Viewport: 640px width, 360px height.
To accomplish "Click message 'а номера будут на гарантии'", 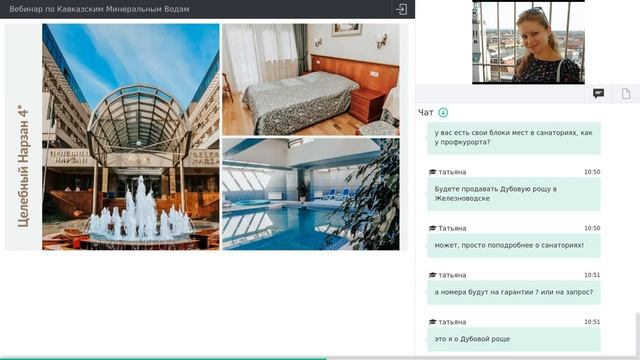I will 513,292.
